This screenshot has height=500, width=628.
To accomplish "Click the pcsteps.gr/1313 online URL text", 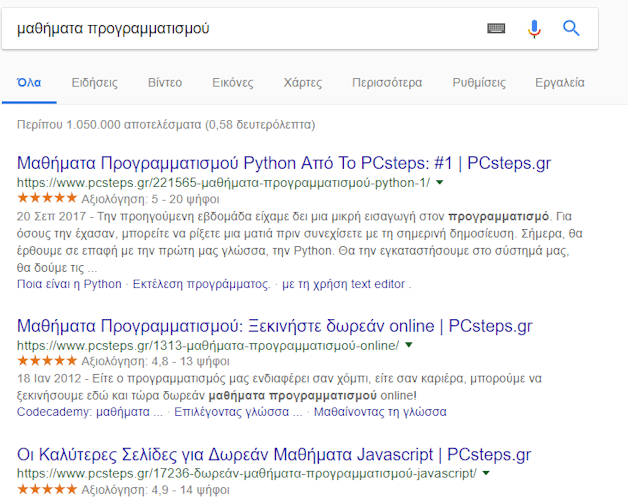I will [x=208, y=345].
